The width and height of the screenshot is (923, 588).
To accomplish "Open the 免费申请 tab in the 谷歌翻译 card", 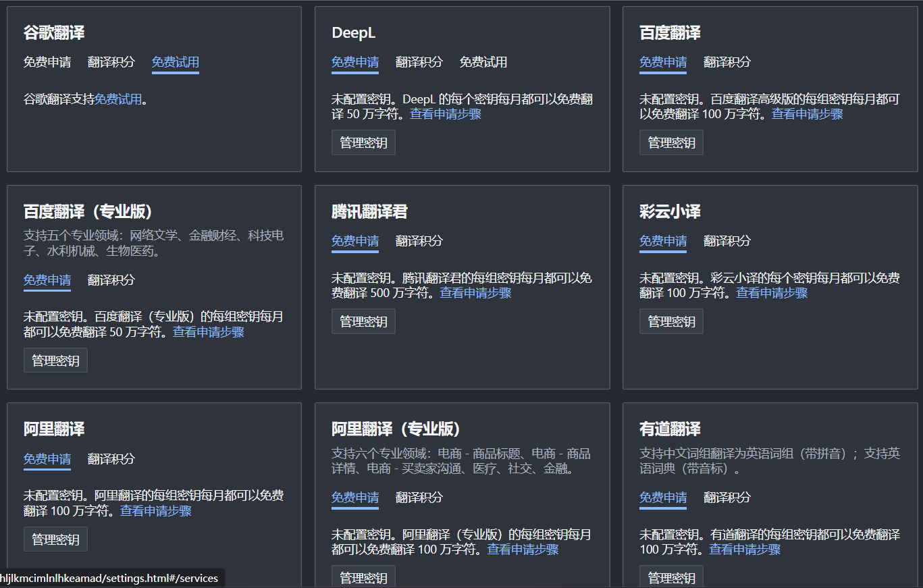I will 47,62.
